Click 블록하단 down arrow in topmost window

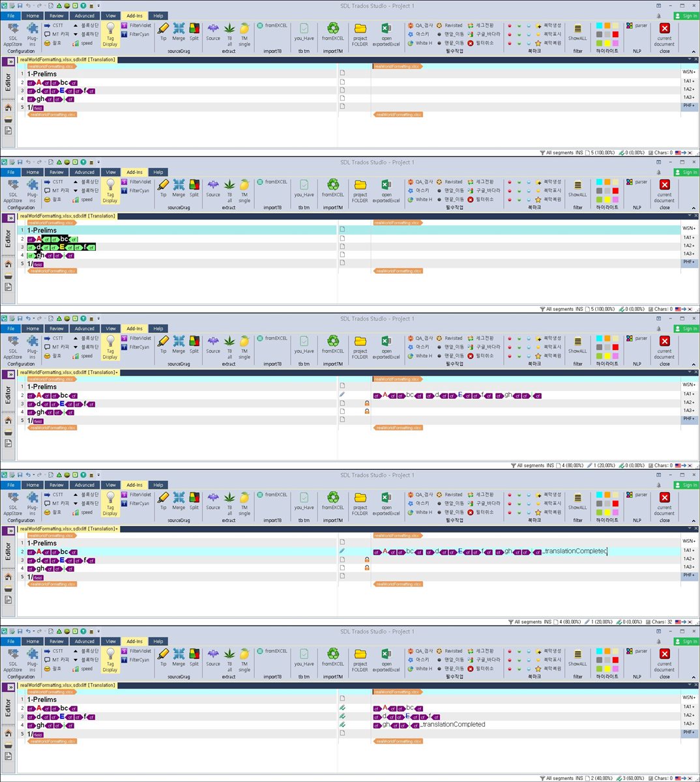coord(85,35)
